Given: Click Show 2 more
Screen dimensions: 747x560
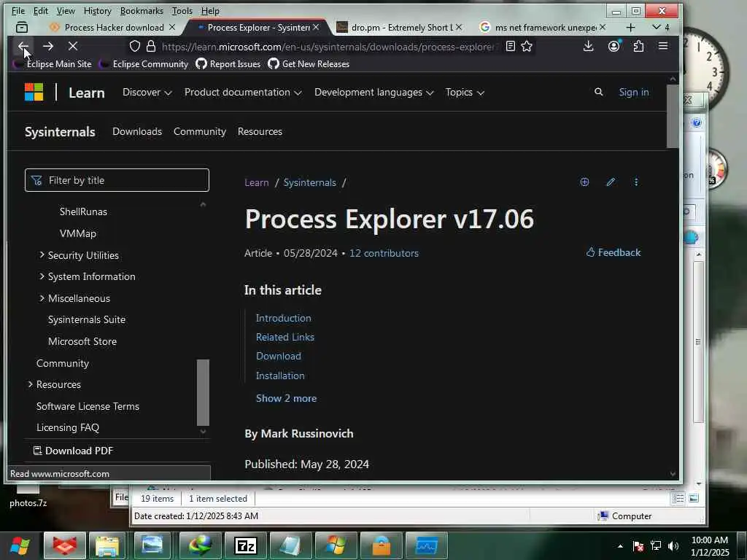Looking at the screenshot, I should pos(286,398).
